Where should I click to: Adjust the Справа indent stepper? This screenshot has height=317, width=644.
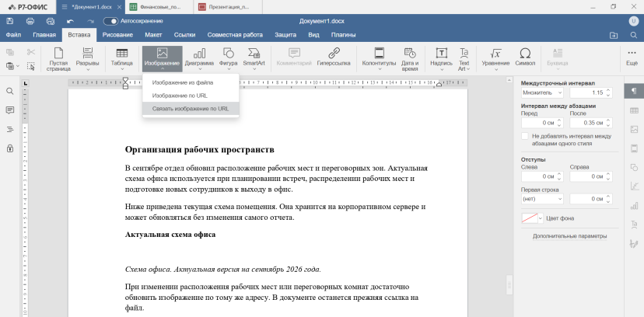click(x=608, y=176)
